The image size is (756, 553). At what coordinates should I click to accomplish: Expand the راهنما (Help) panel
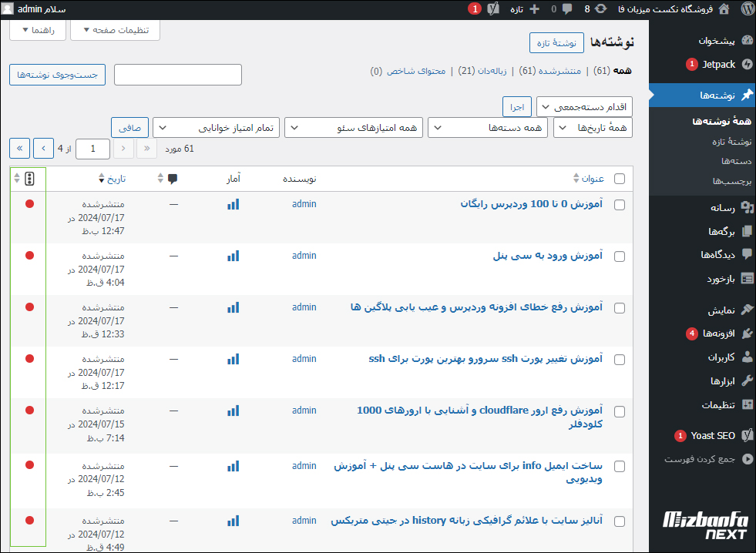pyautogui.click(x=38, y=30)
